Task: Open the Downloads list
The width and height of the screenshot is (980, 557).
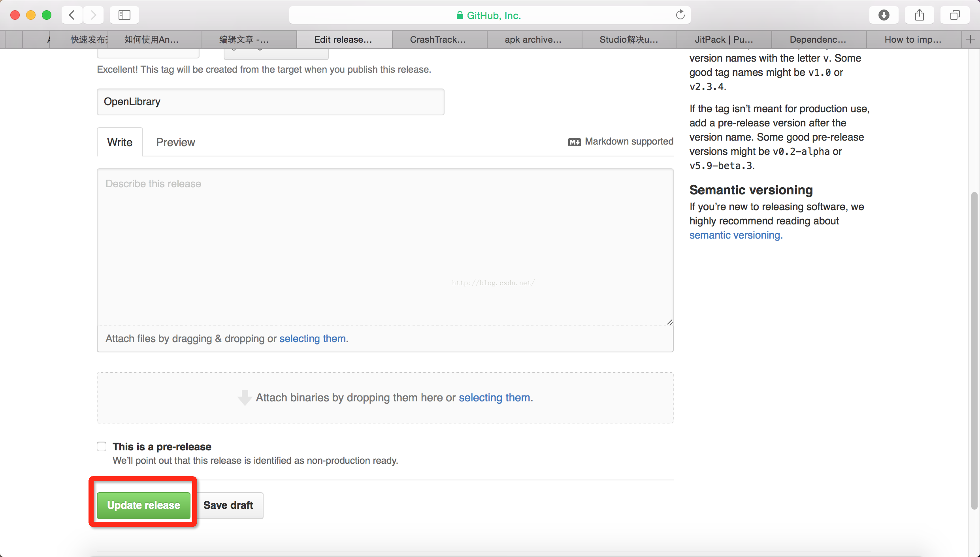Action: tap(884, 15)
